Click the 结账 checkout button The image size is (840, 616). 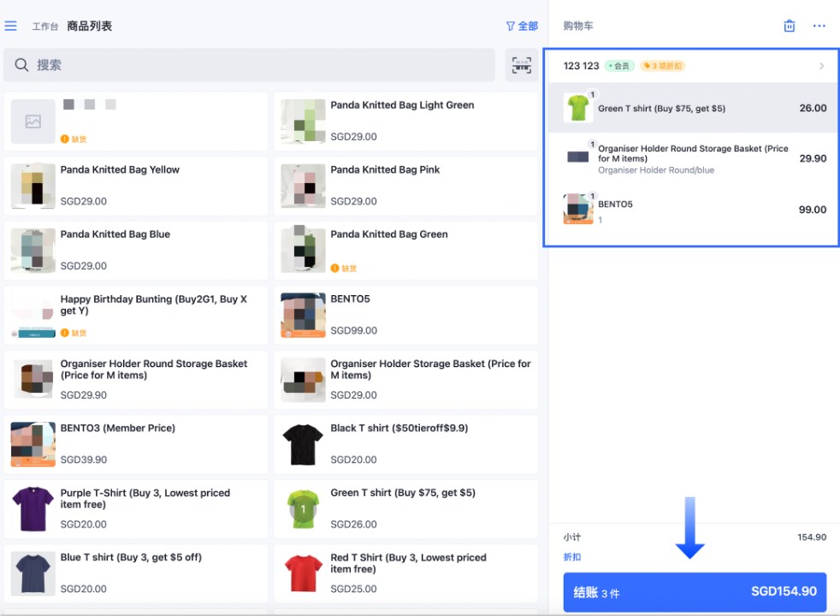[x=695, y=592]
